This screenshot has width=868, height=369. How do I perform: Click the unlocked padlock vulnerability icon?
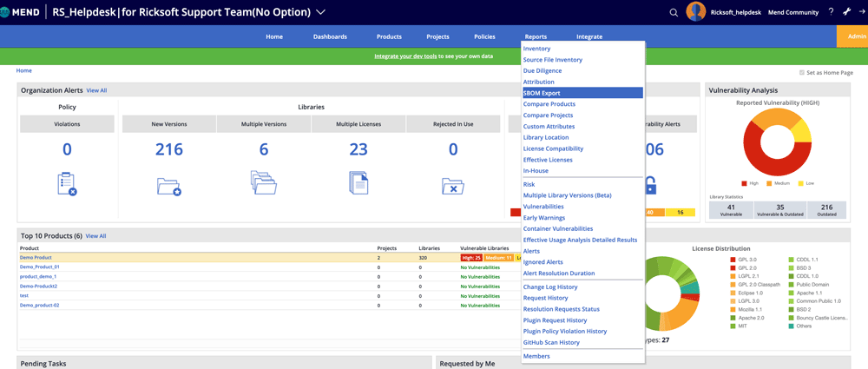point(651,186)
